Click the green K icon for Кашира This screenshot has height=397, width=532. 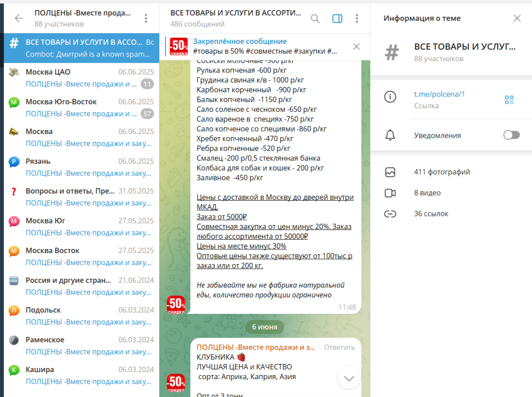pyautogui.click(x=14, y=370)
